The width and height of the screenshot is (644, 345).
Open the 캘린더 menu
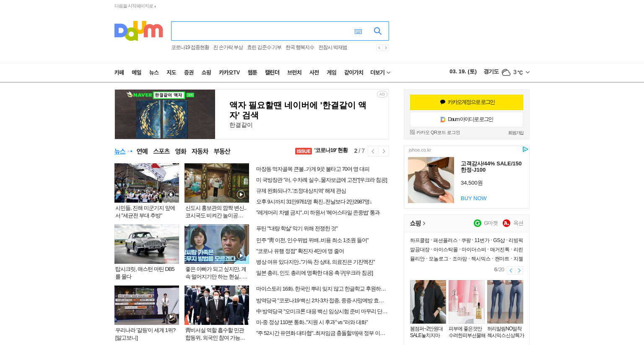[272, 72]
